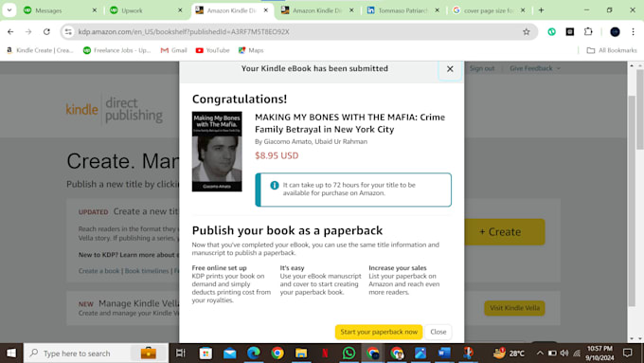This screenshot has width=644, height=363.
Task: Open the Chrome profile avatar
Action: [615, 31]
